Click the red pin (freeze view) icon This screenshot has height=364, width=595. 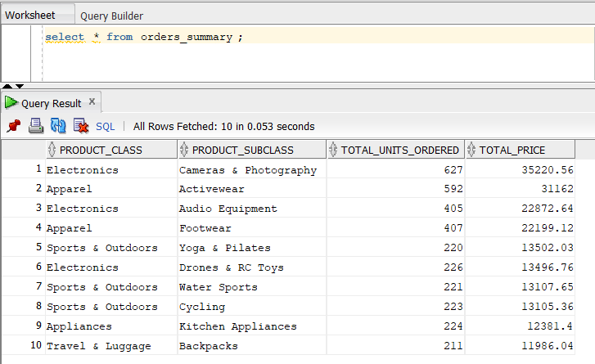pyautogui.click(x=13, y=126)
